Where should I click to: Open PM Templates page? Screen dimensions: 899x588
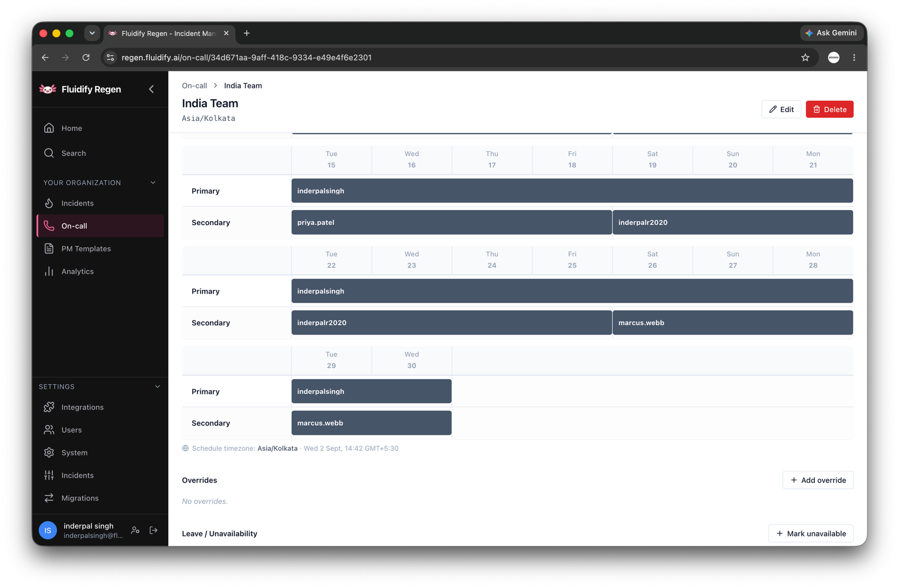(100, 249)
